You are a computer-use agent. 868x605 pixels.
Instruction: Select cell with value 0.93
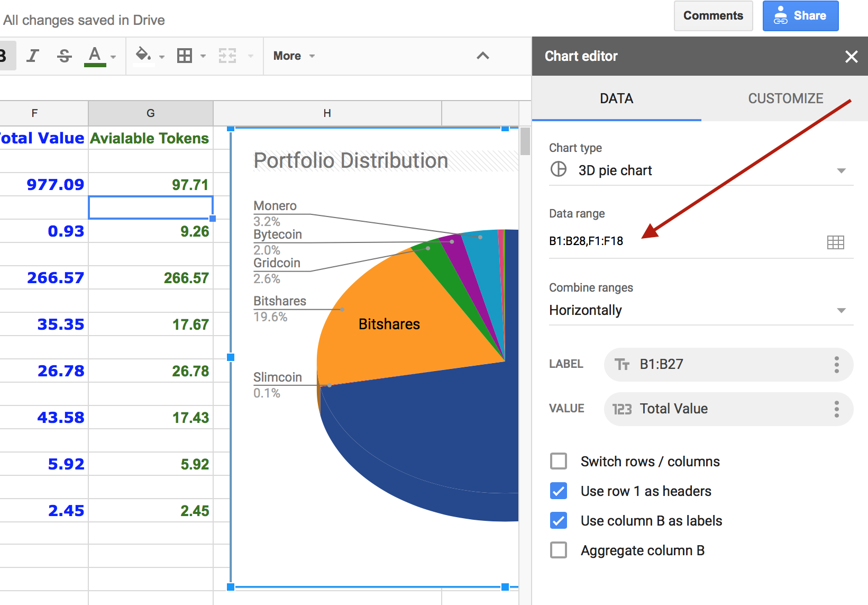(44, 231)
